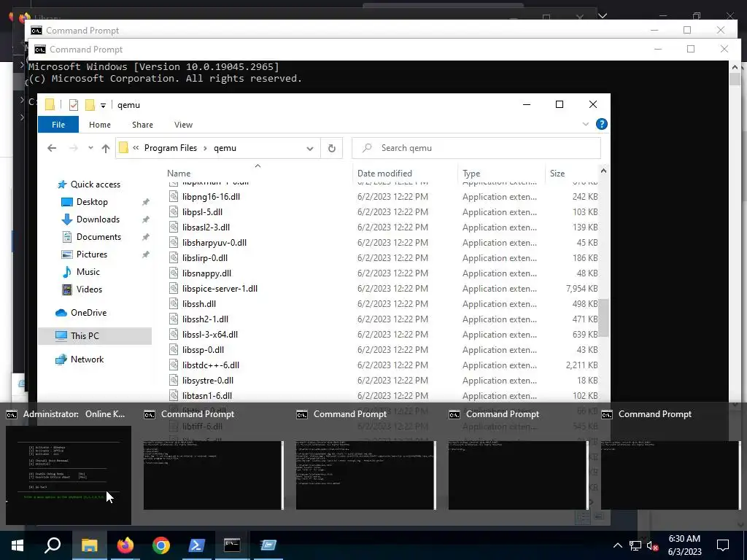Open PowerShell from the taskbar
This screenshot has width=747, height=560.
pyautogui.click(x=197, y=545)
